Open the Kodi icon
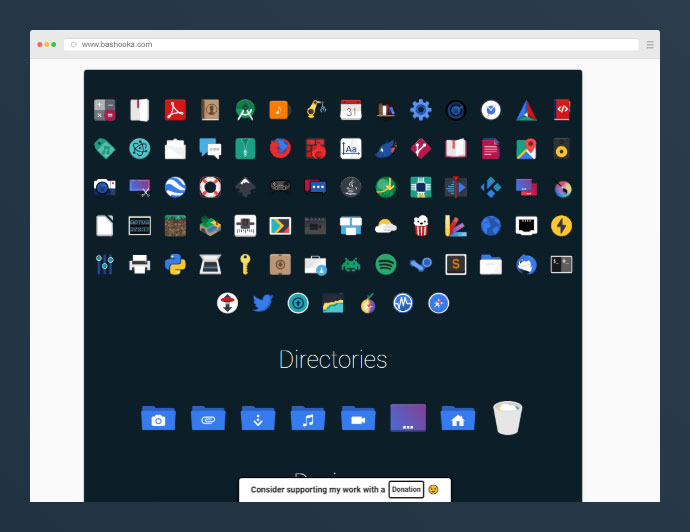 click(x=491, y=187)
